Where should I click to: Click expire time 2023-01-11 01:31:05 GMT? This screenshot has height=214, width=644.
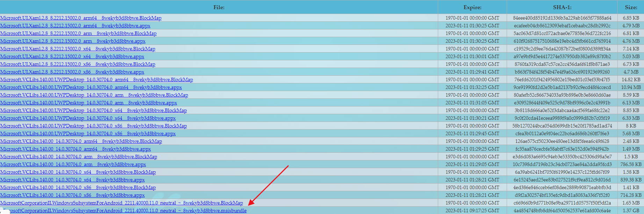tap(472, 103)
